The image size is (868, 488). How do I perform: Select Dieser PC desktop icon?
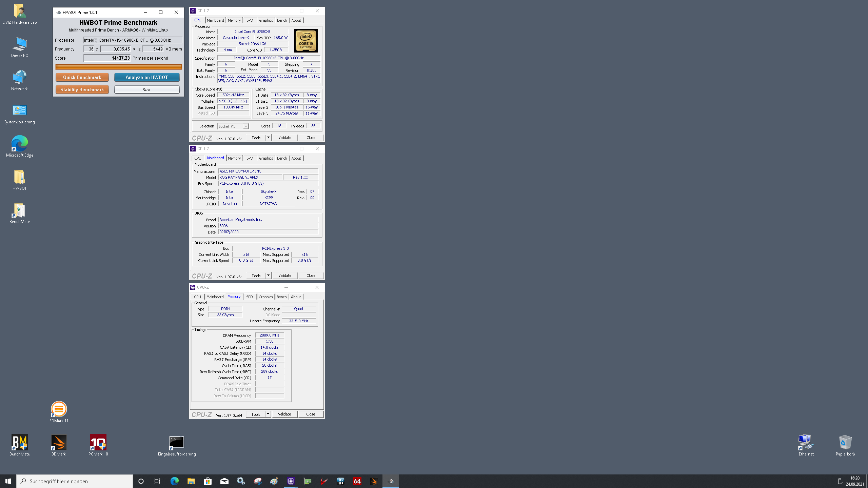(19, 47)
